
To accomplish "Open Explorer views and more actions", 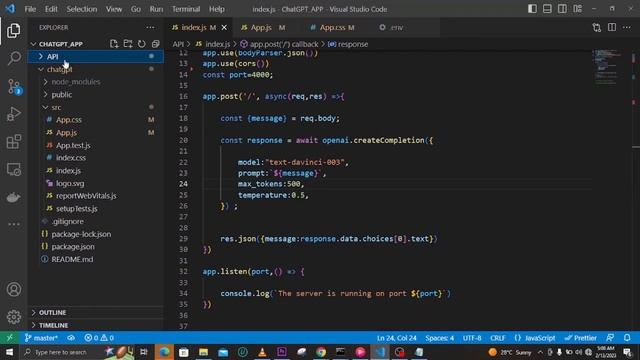I will click(151, 27).
